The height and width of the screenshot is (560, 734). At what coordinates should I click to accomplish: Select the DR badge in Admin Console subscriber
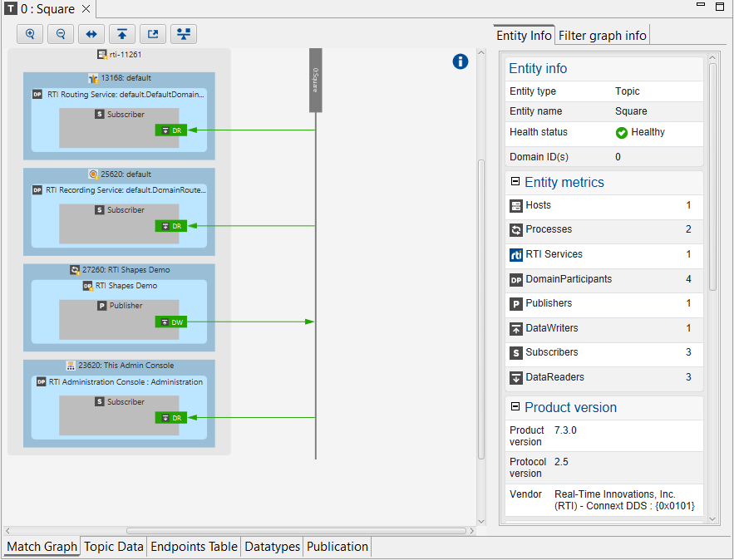point(170,417)
